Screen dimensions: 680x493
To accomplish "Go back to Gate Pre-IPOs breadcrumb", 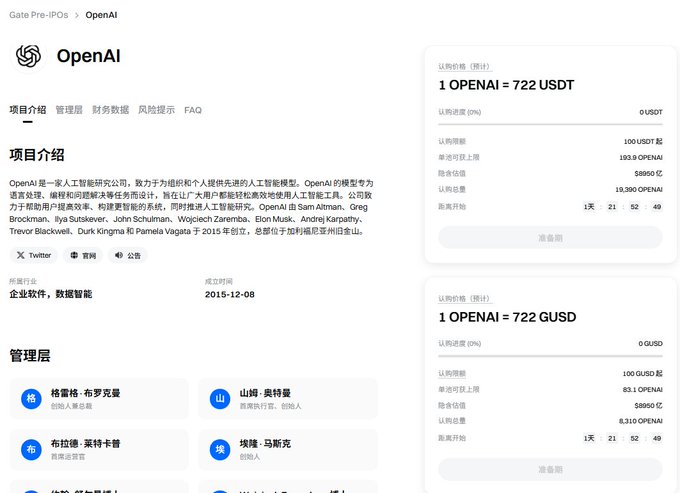I will point(39,15).
